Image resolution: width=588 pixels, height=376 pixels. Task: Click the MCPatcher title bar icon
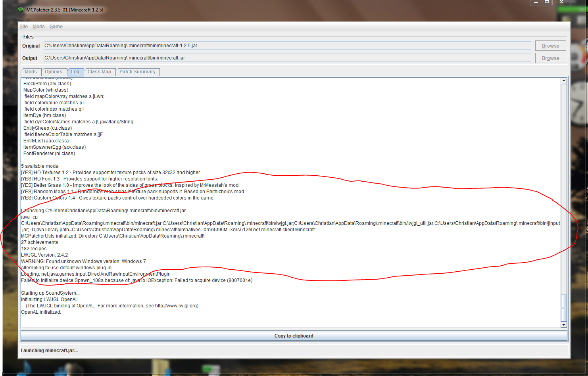point(21,10)
